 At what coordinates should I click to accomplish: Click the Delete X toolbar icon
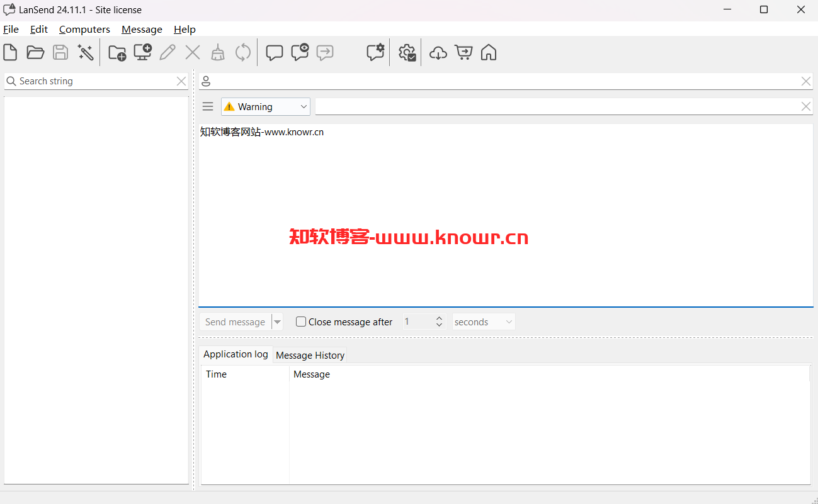193,52
